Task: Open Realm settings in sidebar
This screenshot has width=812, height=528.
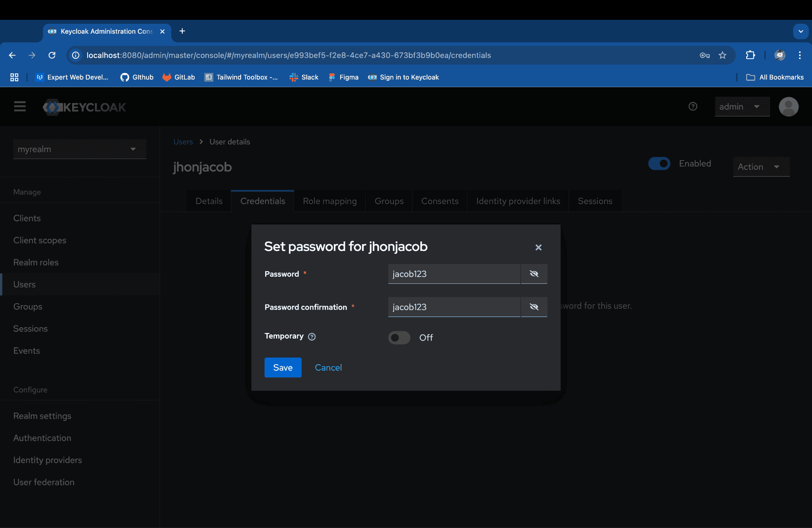Action: (x=42, y=416)
